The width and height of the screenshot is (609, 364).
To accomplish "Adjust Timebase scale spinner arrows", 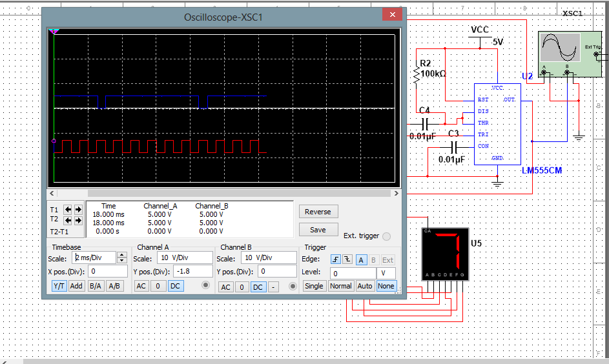I will (x=122, y=258).
